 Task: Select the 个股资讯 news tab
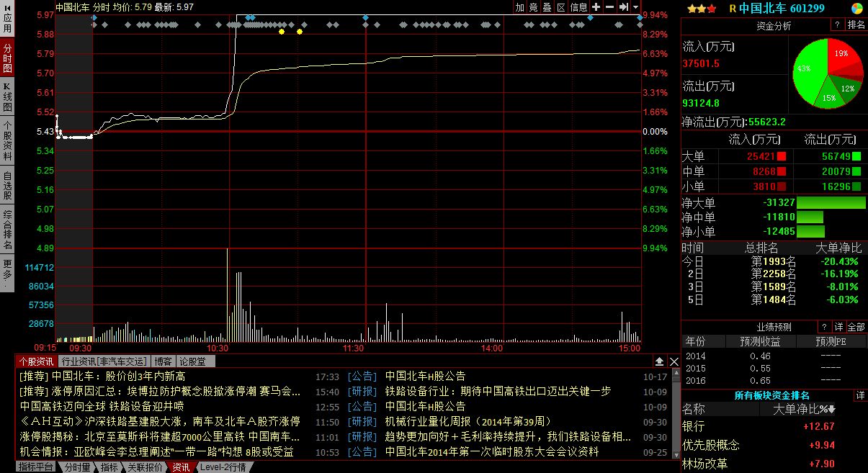click(36, 361)
